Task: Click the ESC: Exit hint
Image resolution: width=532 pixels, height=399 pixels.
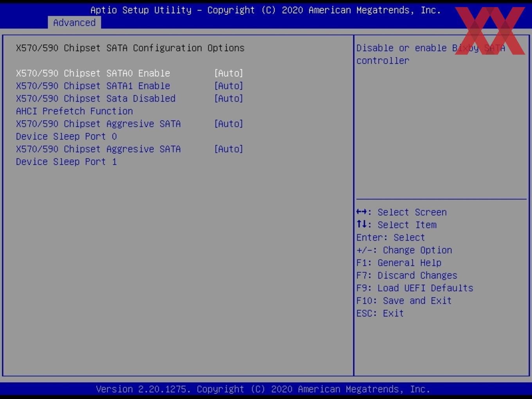Action: [380, 313]
